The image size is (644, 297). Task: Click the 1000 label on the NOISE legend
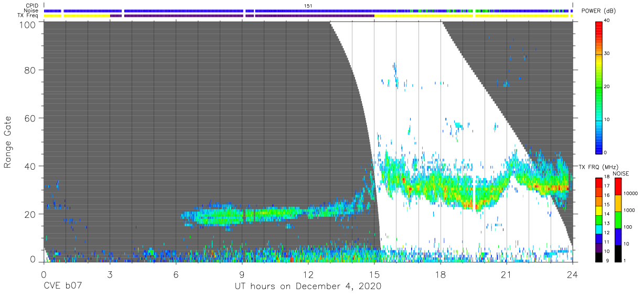(x=630, y=210)
